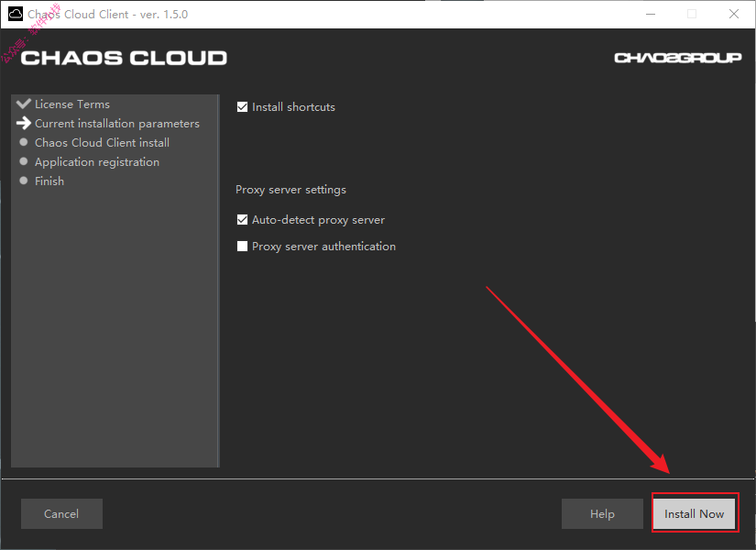Click the Proxy server settings label
Image resolution: width=756 pixels, height=550 pixels.
pyautogui.click(x=290, y=190)
